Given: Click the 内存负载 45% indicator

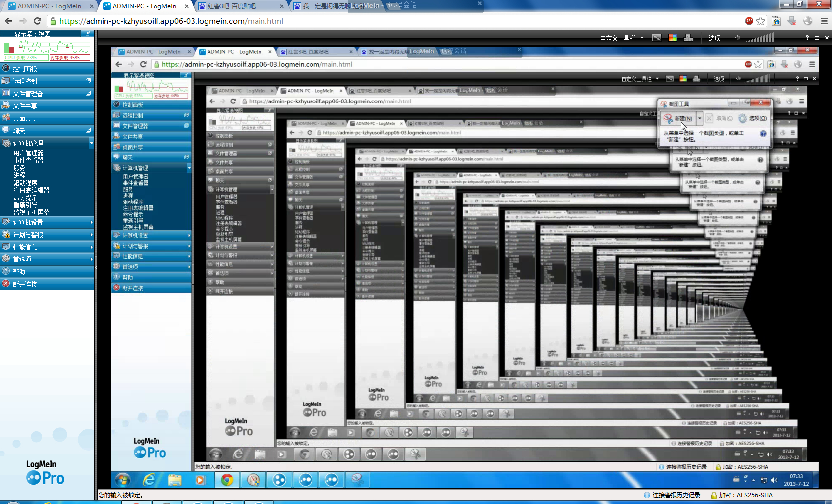Looking at the screenshot, I should [x=69, y=58].
